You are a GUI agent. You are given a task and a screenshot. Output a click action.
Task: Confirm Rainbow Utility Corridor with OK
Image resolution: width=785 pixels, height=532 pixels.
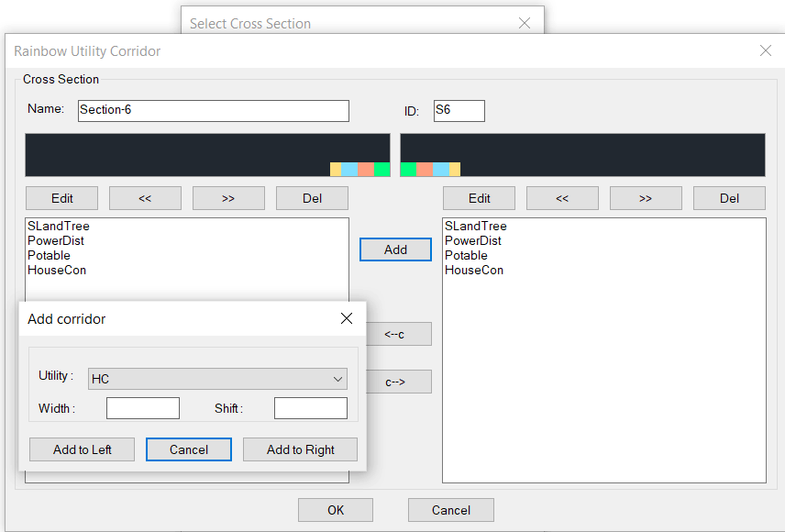click(x=335, y=510)
